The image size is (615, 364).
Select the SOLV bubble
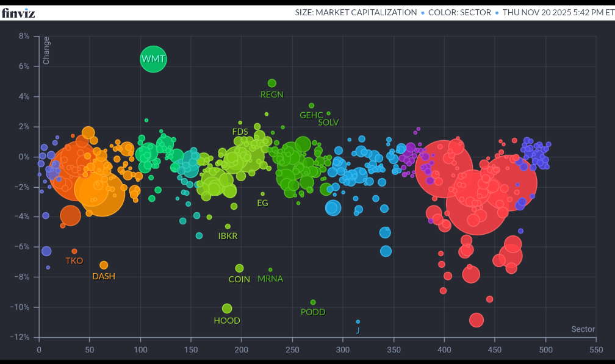click(x=328, y=113)
